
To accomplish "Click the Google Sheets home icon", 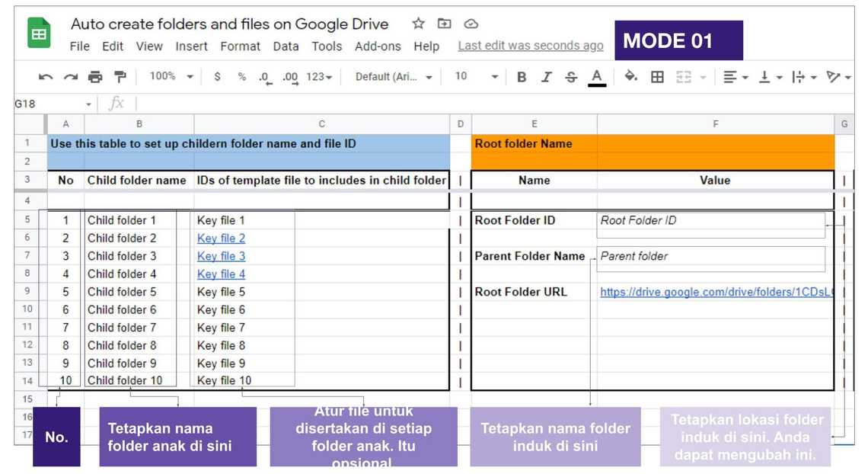I will point(39,33).
